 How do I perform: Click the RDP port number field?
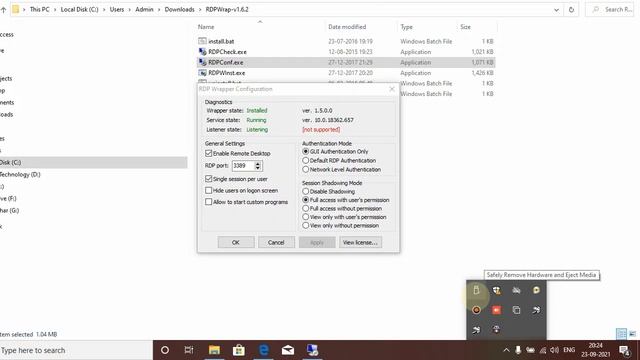243,166
